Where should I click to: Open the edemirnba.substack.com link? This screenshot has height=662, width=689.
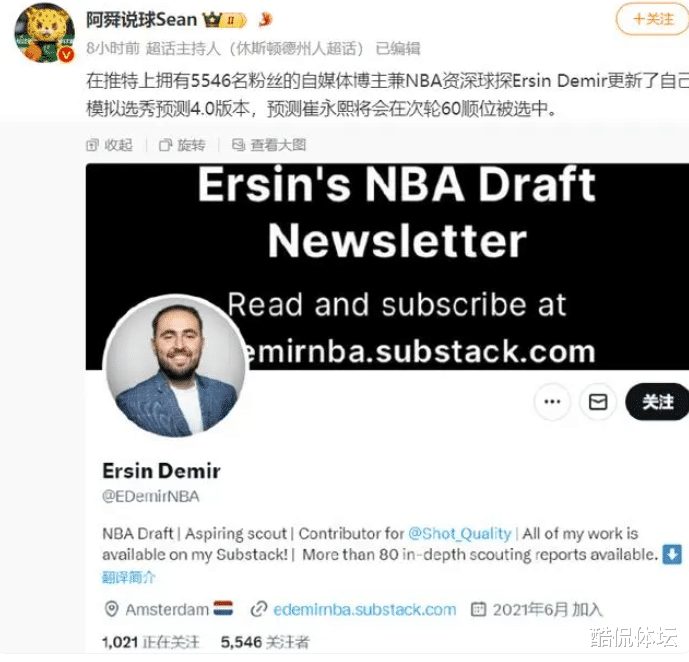tap(364, 609)
